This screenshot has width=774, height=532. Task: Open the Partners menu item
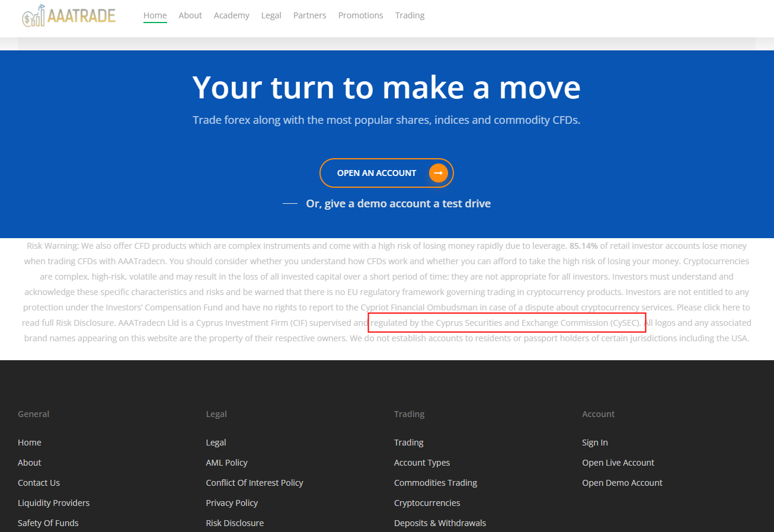(310, 15)
